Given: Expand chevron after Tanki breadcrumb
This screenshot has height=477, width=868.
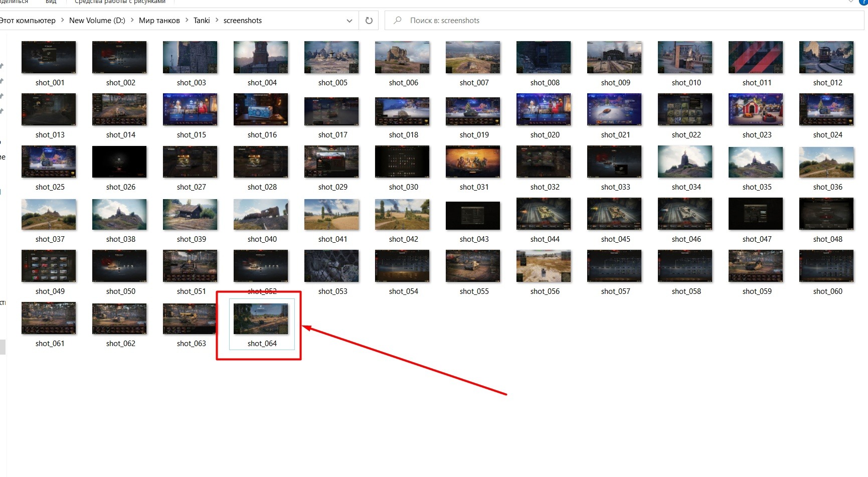Looking at the screenshot, I should (x=217, y=21).
